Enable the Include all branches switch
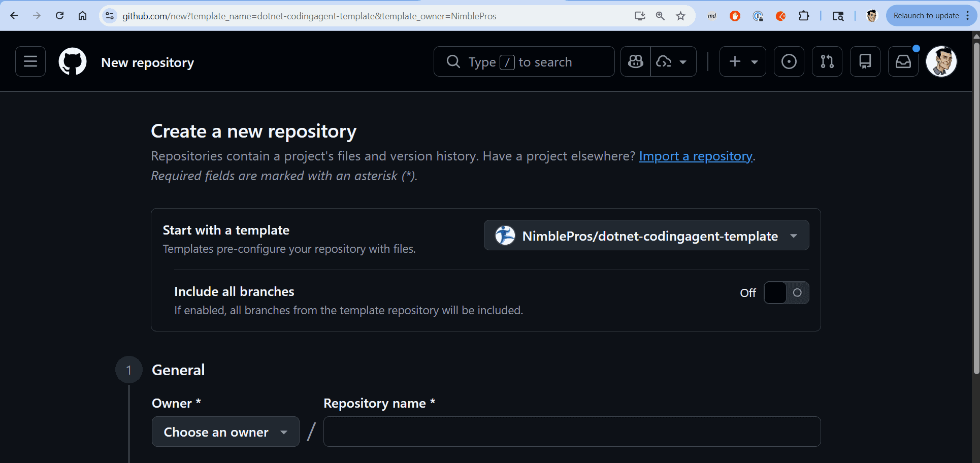 [x=786, y=292]
